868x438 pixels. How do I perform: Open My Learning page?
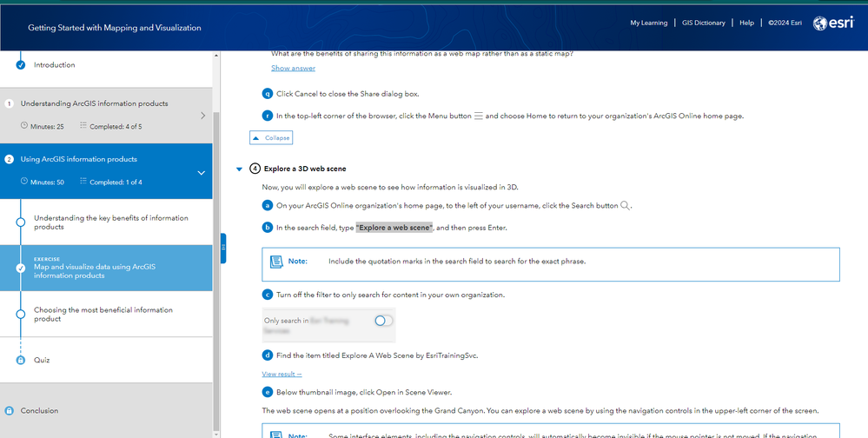point(648,23)
